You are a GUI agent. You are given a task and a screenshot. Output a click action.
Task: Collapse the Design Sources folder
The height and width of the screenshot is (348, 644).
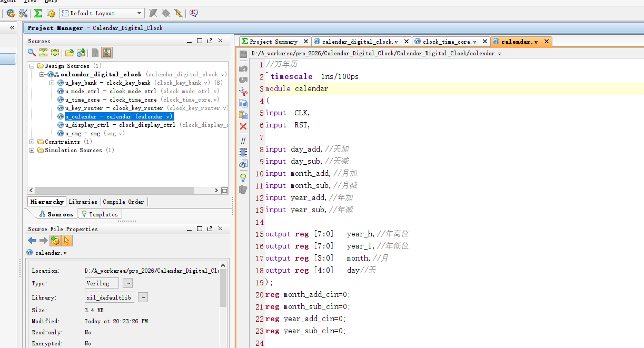pos(33,66)
